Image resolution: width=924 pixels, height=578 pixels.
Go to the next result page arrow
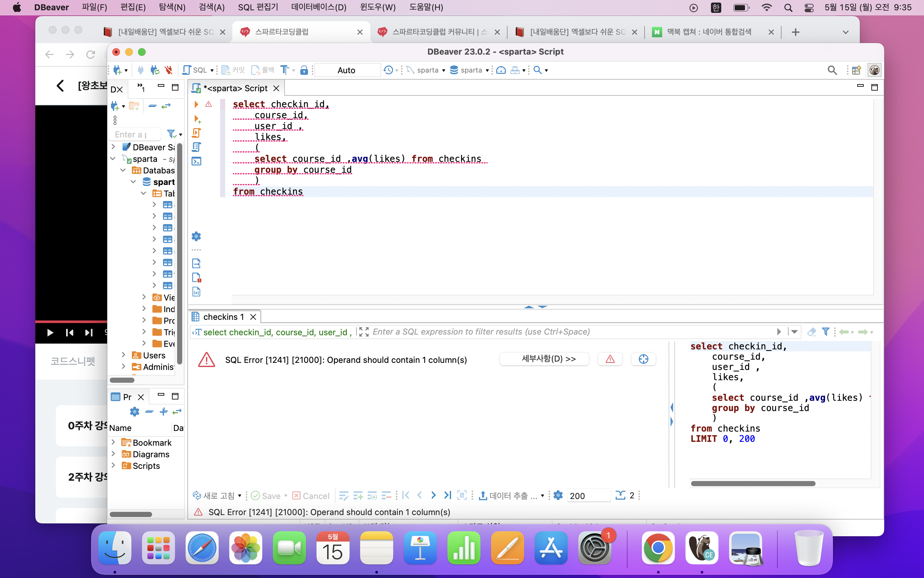coord(433,495)
